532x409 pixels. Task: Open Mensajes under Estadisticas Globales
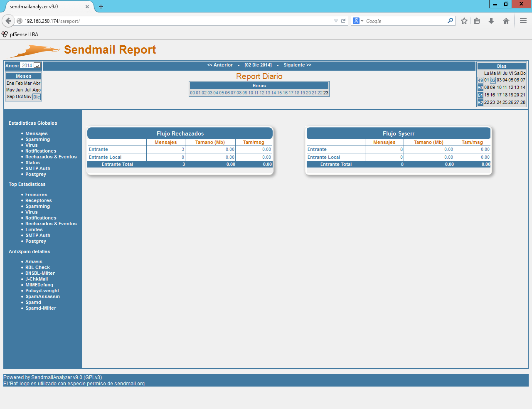click(x=37, y=133)
